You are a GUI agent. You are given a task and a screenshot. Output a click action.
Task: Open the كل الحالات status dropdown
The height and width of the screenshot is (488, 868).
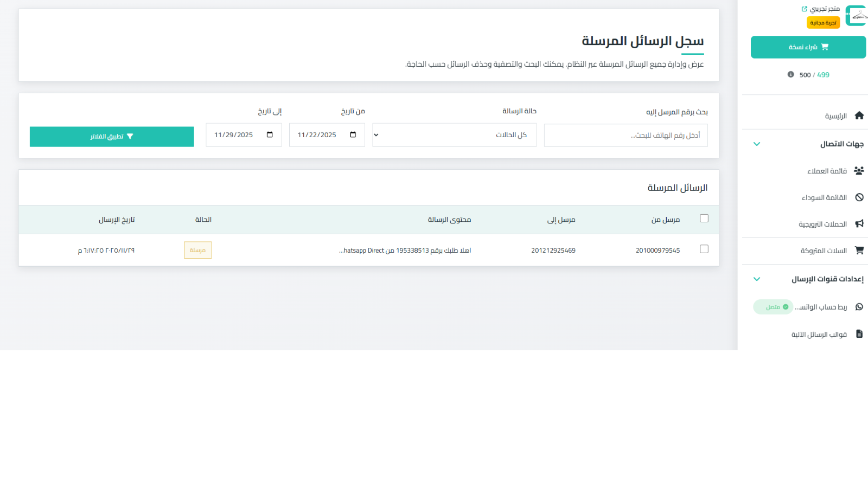pos(454,134)
